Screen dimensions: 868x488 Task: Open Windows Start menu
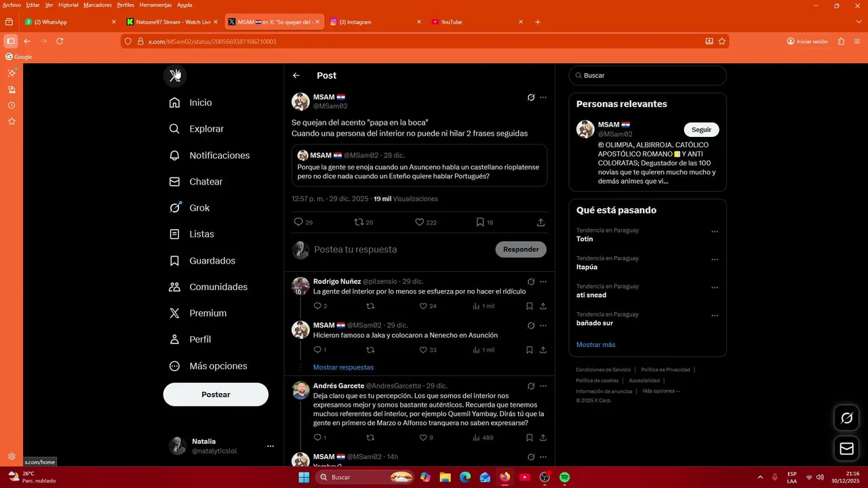click(x=304, y=477)
